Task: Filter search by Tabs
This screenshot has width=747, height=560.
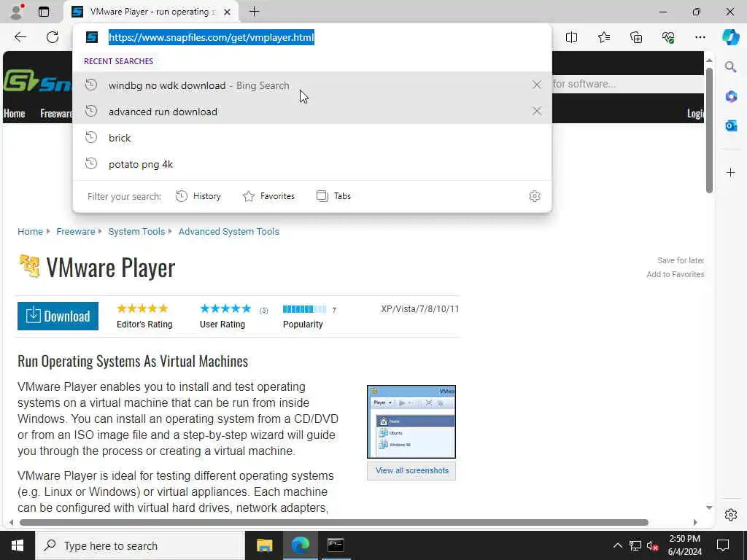Action: click(333, 196)
